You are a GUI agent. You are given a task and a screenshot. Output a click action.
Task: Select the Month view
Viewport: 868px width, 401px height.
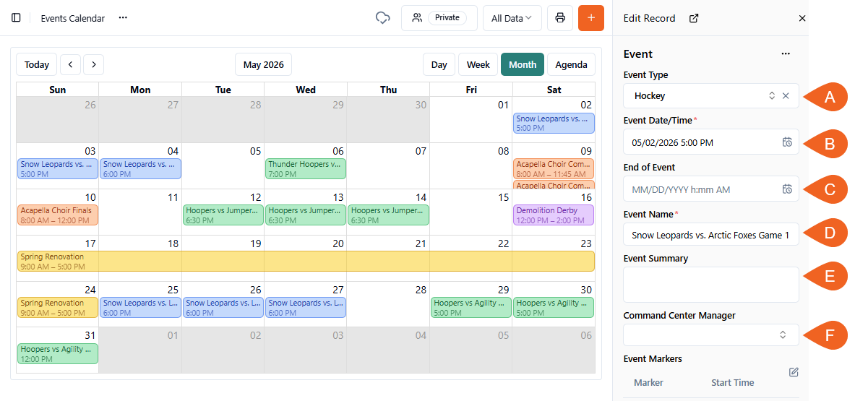pyautogui.click(x=523, y=64)
